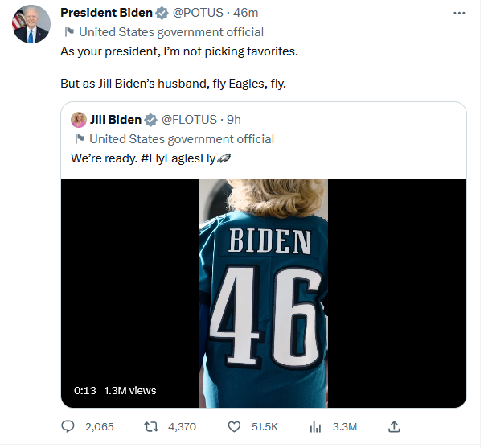Click President Biden's verified badge
Viewport: 484px width, 448px height.
click(162, 14)
